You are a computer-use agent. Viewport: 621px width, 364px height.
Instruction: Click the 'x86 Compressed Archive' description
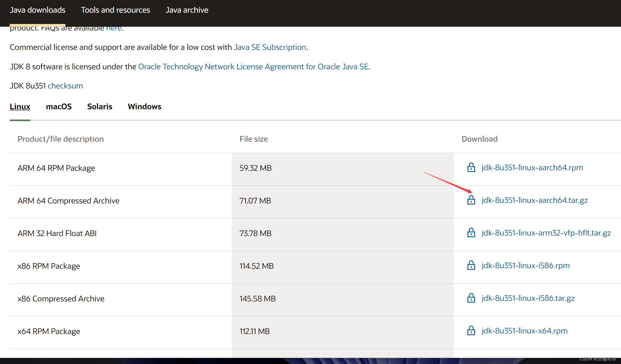[61, 299]
